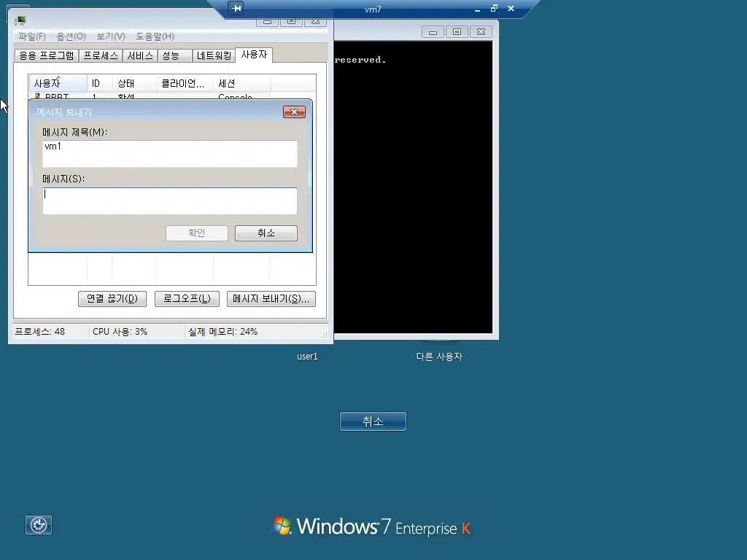Sort by 클라이언트 column header
Viewport: 747px width, 560px height.
(x=185, y=83)
